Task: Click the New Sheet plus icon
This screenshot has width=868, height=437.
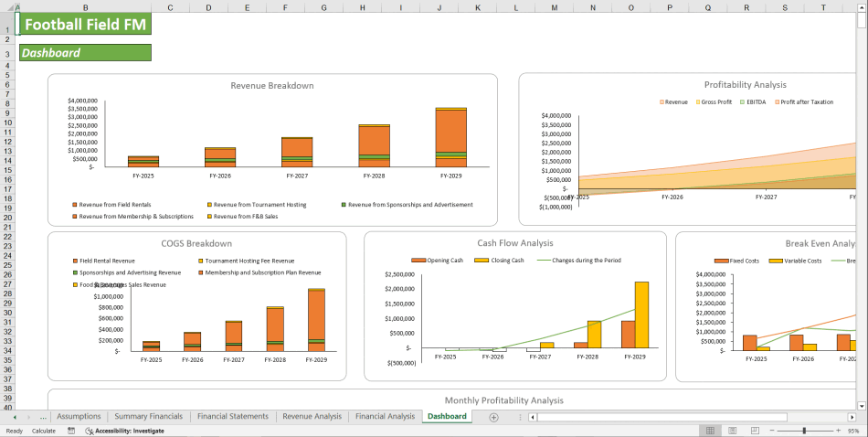Action: pos(493,417)
